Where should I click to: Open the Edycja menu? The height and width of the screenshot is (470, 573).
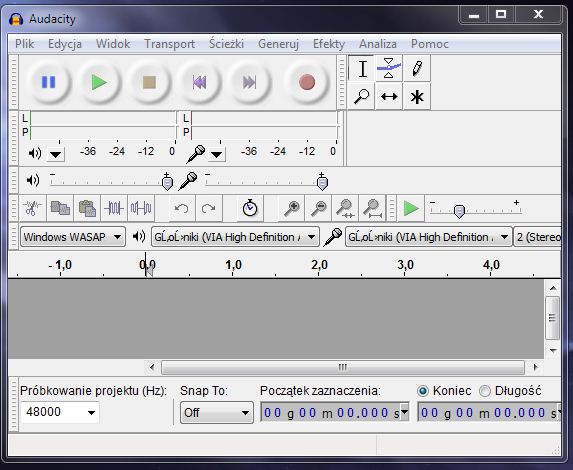tap(65, 44)
